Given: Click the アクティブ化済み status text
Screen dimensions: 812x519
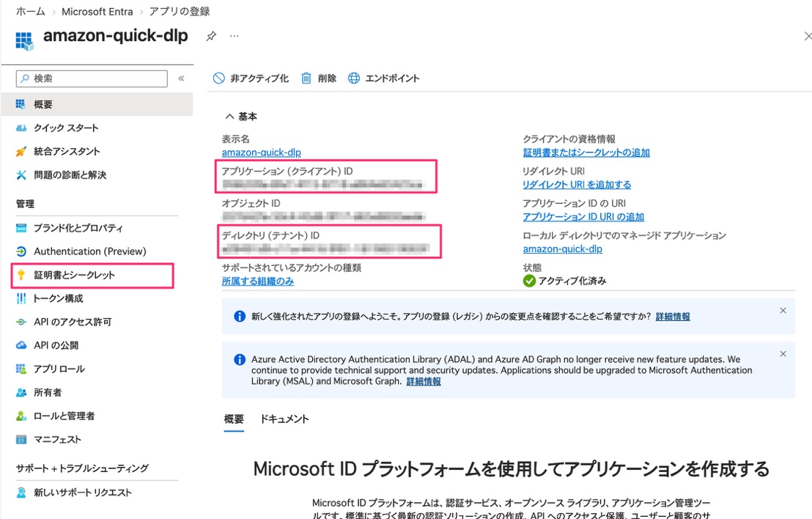Looking at the screenshot, I should [x=572, y=281].
